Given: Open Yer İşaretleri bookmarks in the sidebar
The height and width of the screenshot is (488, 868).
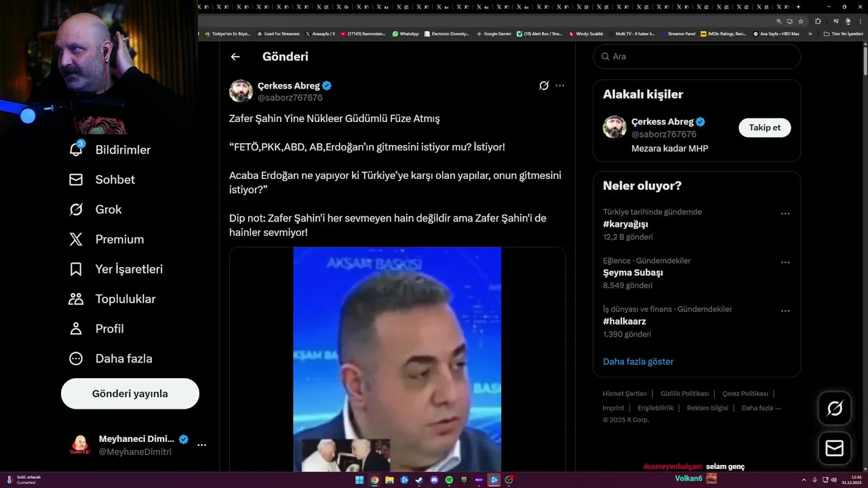Looking at the screenshot, I should pos(116,269).
